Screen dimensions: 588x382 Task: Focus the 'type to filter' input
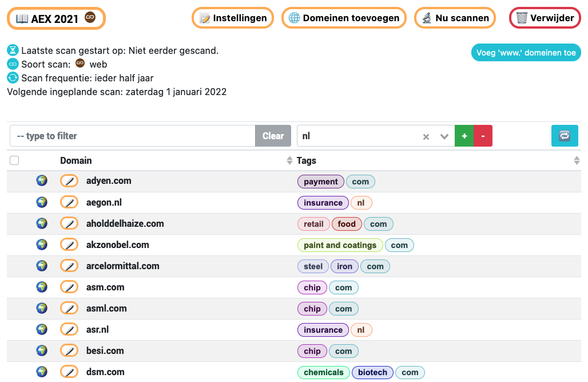[133, 136]
